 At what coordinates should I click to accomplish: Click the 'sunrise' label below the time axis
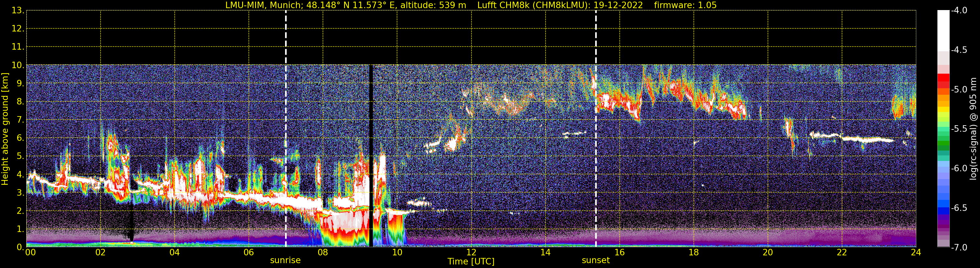coord(285,261)
